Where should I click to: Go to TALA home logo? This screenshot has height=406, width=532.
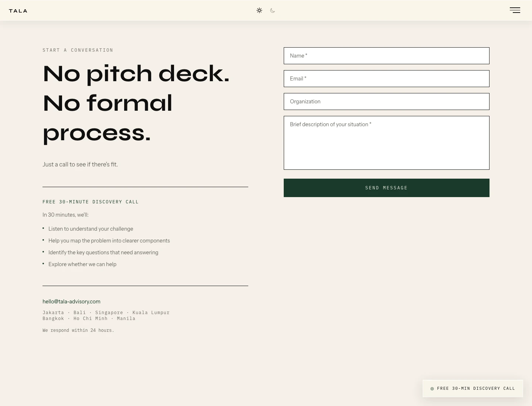(x=18, y=11)
